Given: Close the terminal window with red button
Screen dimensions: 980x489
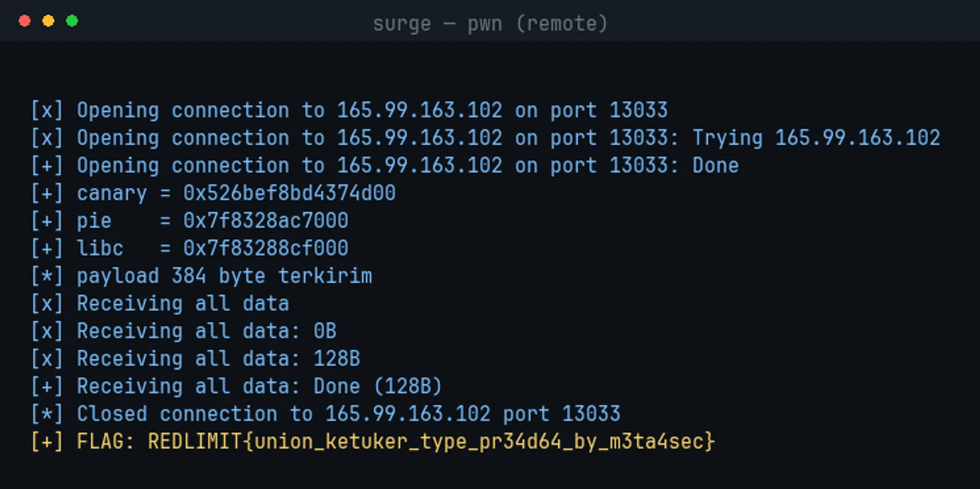Looking at the screenshot, I should [24, 21].
